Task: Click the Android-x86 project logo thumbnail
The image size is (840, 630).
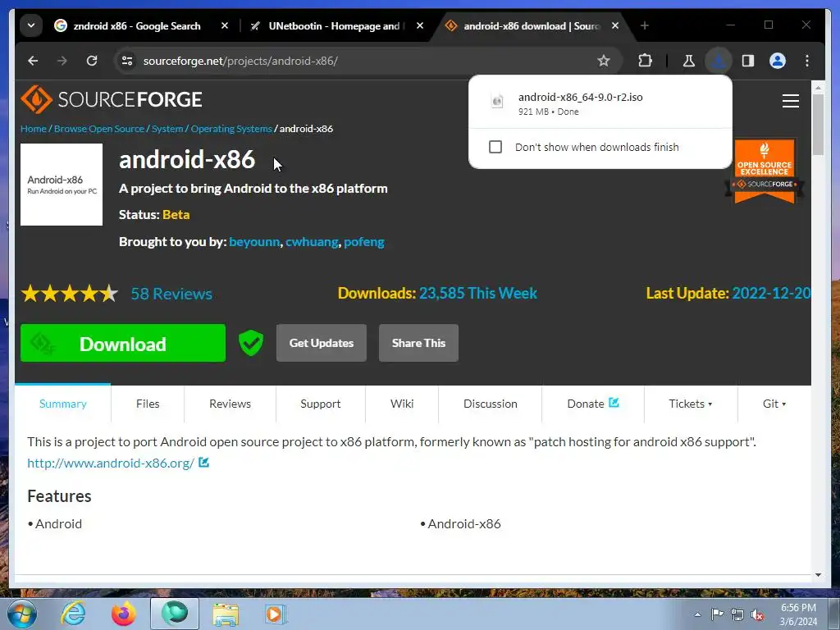Action: coord(62,185)
